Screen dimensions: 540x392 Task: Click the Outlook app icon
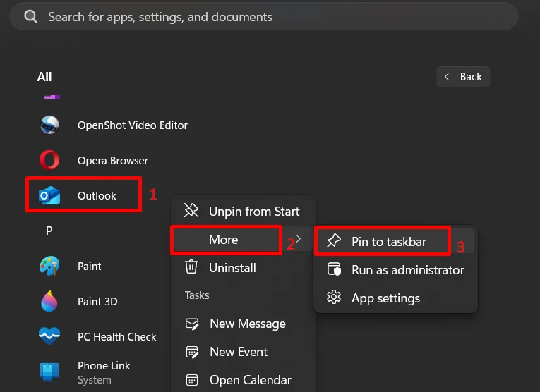tap(49, 195)
